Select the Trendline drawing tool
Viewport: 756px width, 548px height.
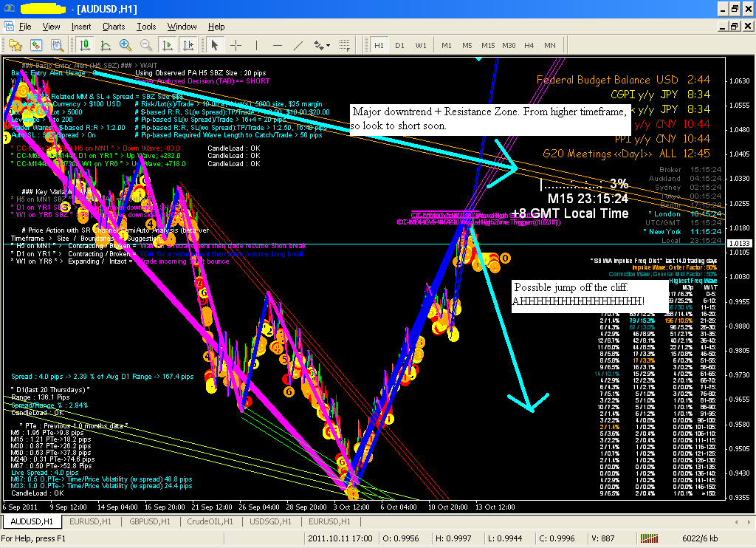(x=298, y=45)
